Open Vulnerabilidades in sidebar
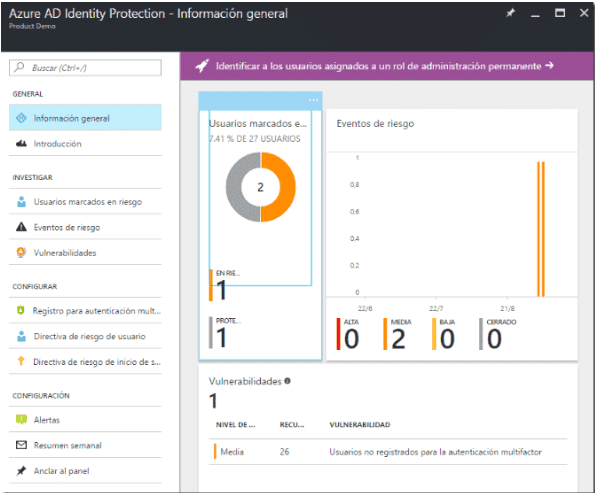Image resolution: width=595 pixels, height=493 pixels. 85,252
